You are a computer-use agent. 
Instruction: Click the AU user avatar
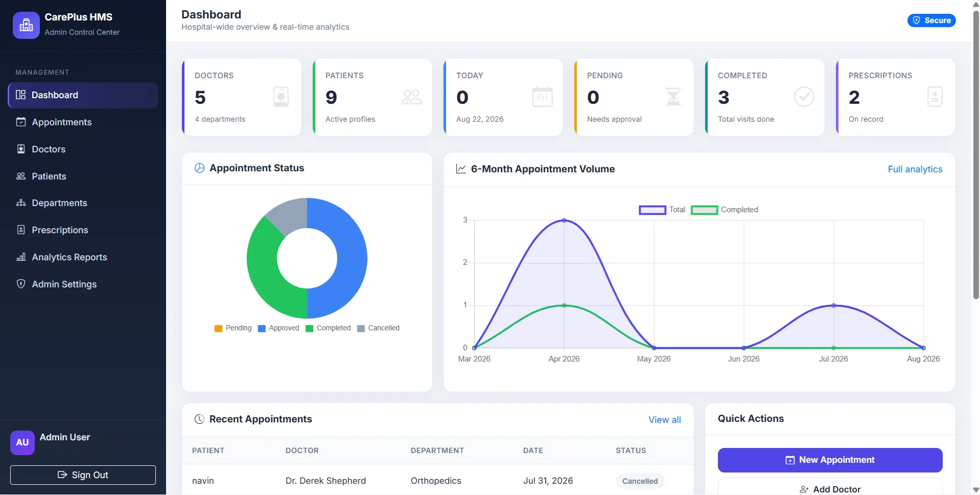click(22, 442)
